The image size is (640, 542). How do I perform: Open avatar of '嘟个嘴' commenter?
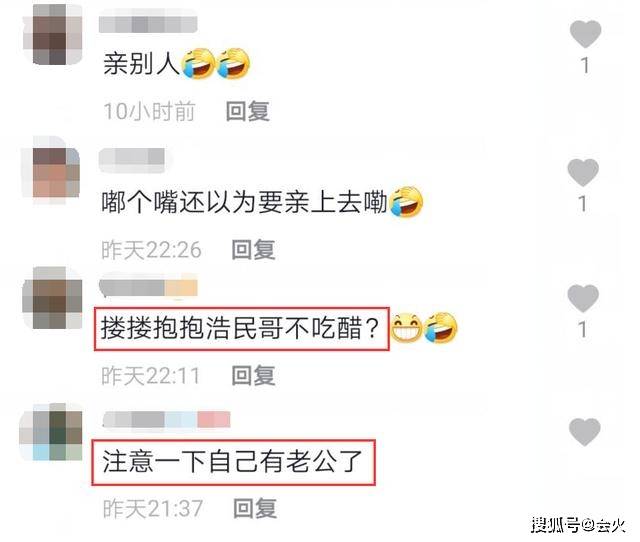coord(51,171)
